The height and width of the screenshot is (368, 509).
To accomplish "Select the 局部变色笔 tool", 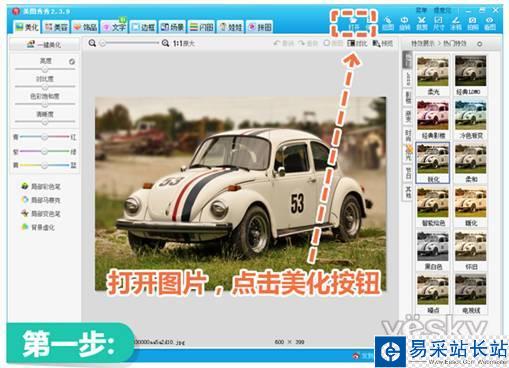I will coord(40,214).
